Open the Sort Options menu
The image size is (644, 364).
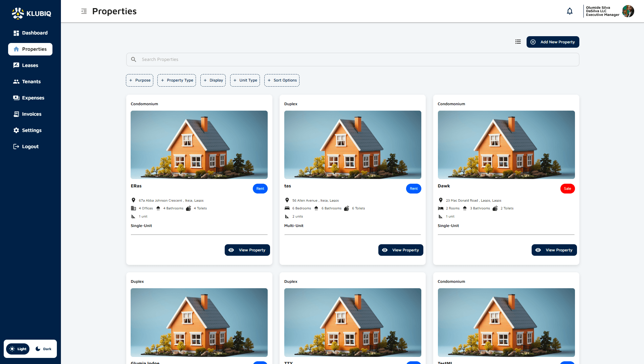click(282, 80)
